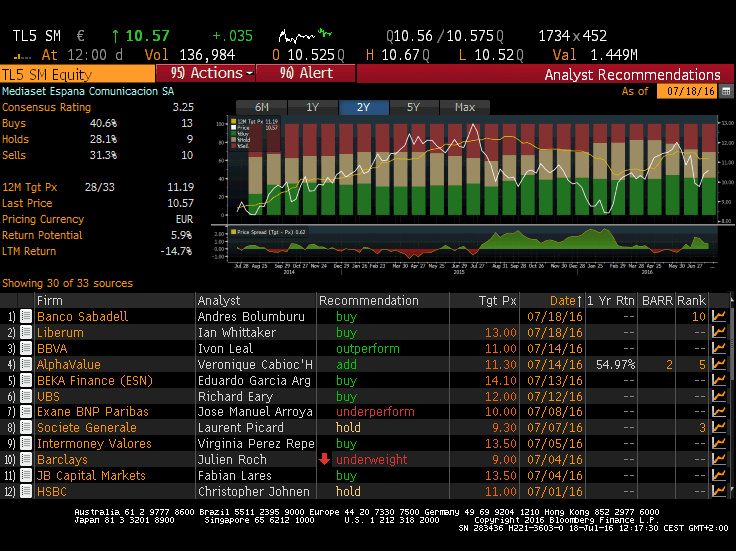Open the JB Capital Markets document icon
736x551 pixels.
(x=26, y=475)
